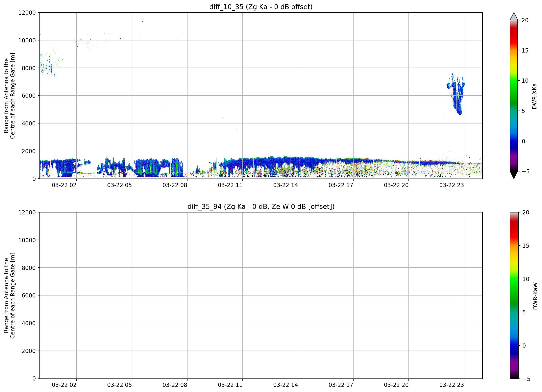This screenshot has height=392, width=542.
Task: Click x tick '03-22 05' under the diff_10_35 plot
Action: coord(119,185)
